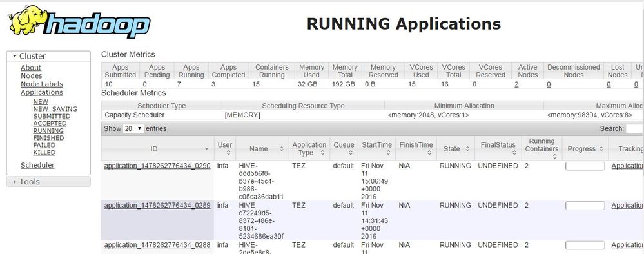This screenshot has width=644, height=254.
Task: Click progress bar of application 0289
Action: click(585, 206)
